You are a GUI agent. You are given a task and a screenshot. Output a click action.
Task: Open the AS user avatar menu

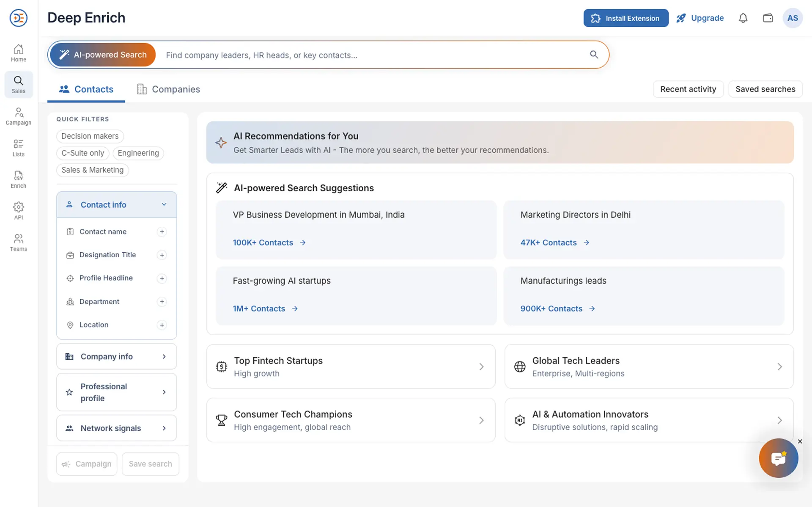pos(793,18)
